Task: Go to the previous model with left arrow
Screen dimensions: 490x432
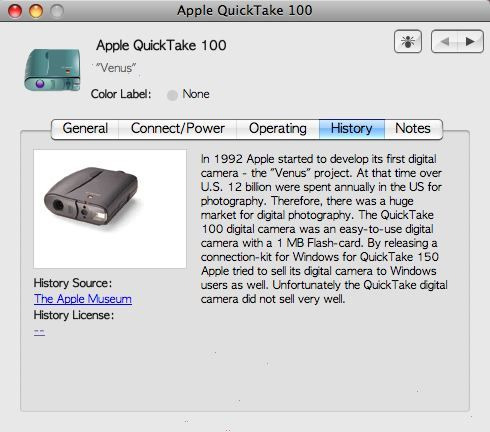Action: click(445, 42)
